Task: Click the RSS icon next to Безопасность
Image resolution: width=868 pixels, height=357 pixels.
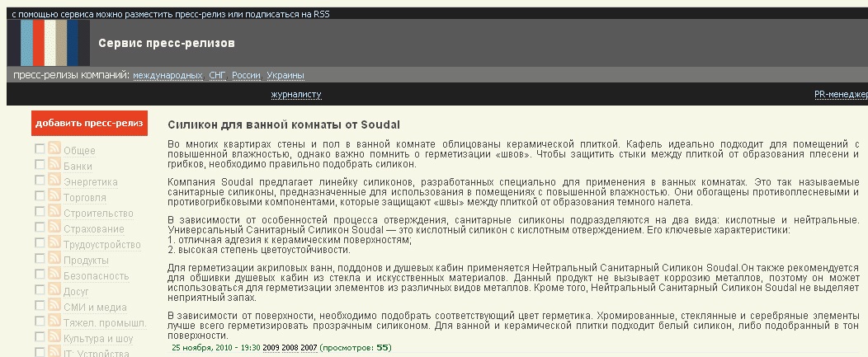Action: 54,273
